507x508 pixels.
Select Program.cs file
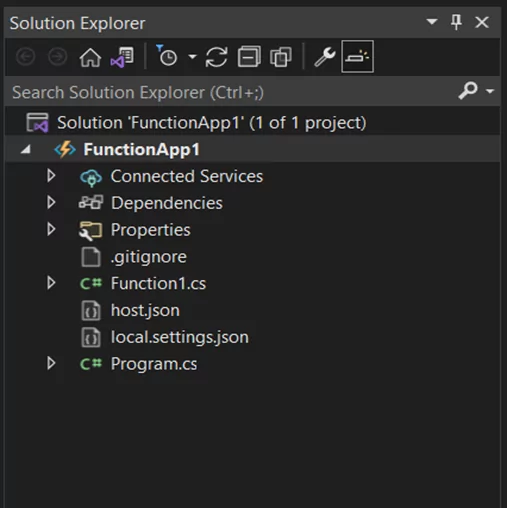[154, 364]
